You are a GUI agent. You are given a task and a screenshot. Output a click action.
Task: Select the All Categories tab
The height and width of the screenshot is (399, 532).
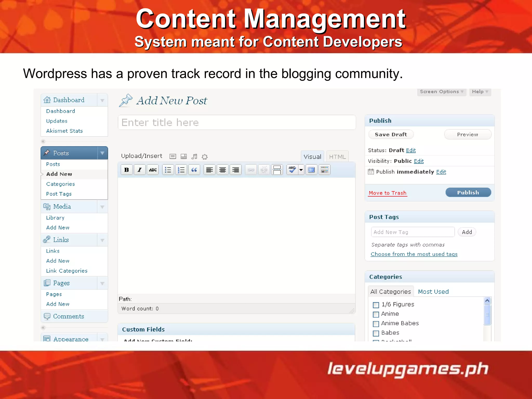390,291
